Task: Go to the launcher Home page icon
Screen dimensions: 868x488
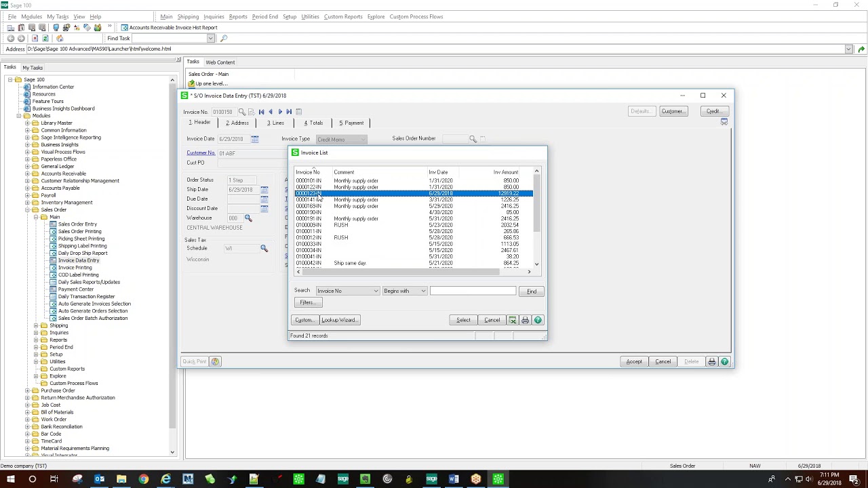Action: (60, 39)
